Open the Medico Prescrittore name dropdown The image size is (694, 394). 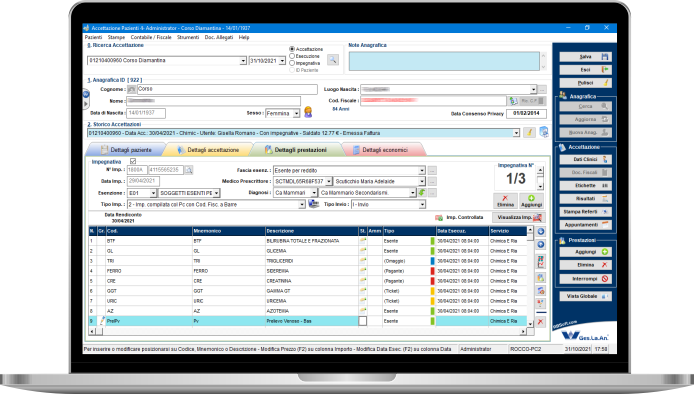[x=422, y=182]
